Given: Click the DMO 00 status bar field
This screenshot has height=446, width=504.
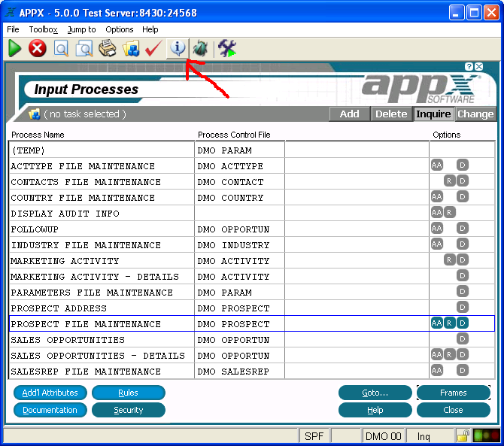Looking at the screenshot, I should tap(384, 436).
